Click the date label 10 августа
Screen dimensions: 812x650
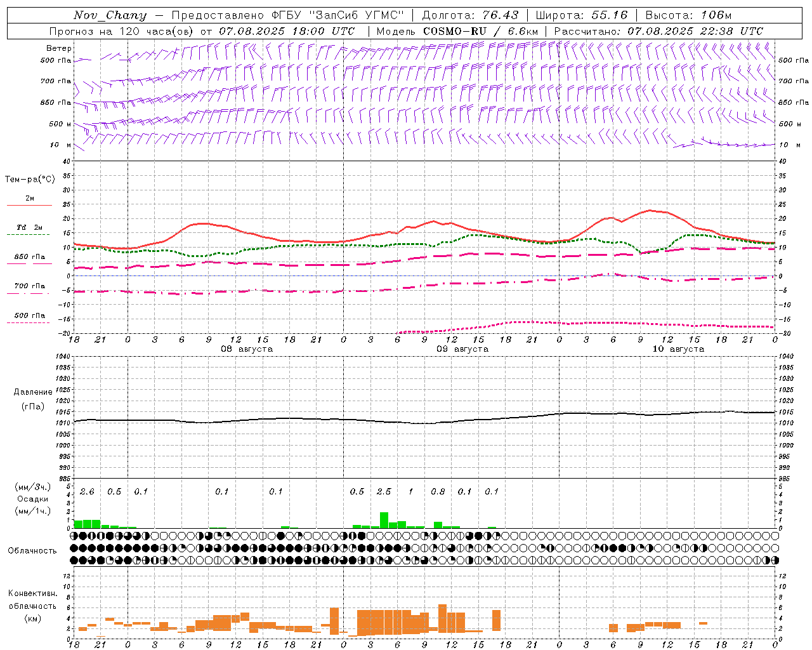(x=678, y=349)
